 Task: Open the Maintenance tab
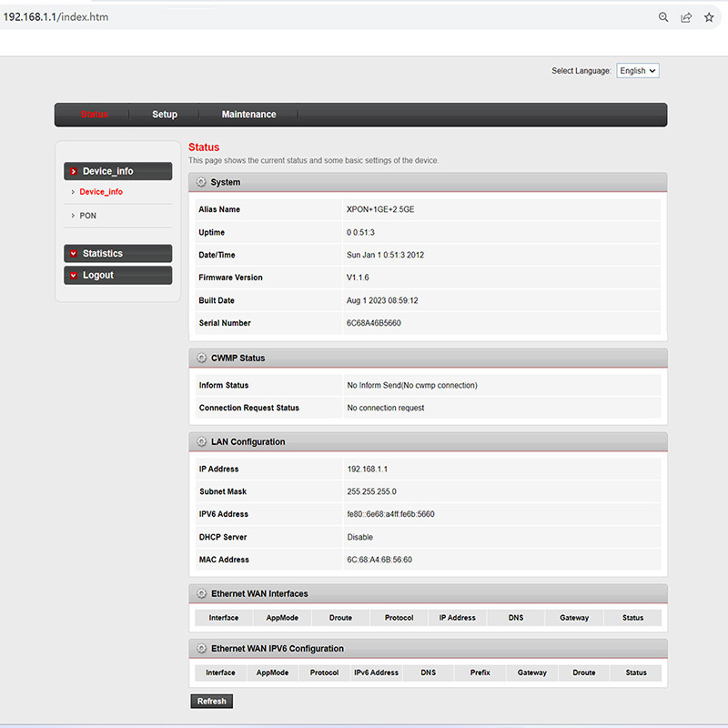pyautogui.click(x=248, y=115)
